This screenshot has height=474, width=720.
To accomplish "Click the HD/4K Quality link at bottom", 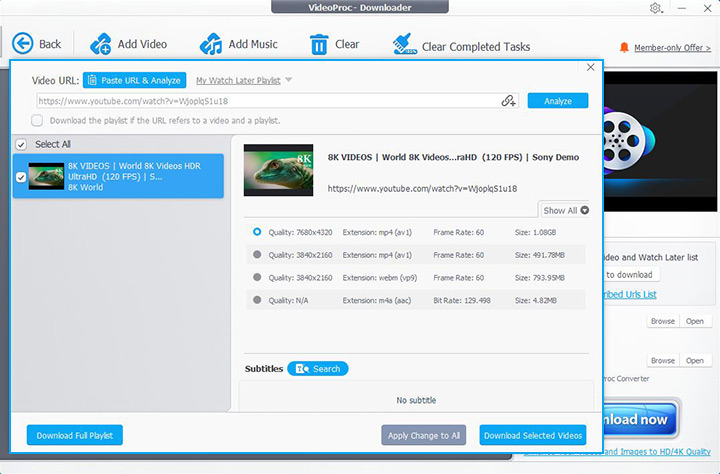I will point(657,452).
